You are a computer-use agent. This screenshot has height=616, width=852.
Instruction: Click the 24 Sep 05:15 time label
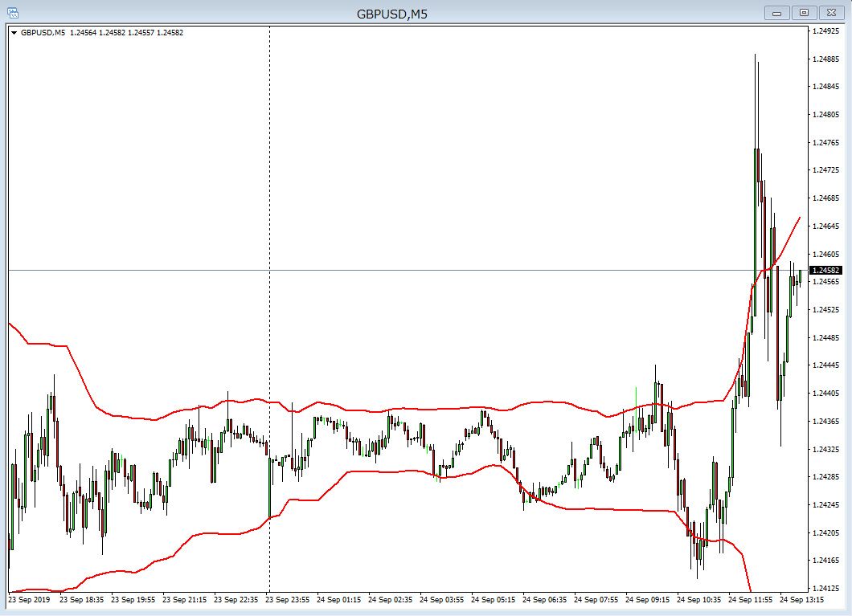pos(492,599)
